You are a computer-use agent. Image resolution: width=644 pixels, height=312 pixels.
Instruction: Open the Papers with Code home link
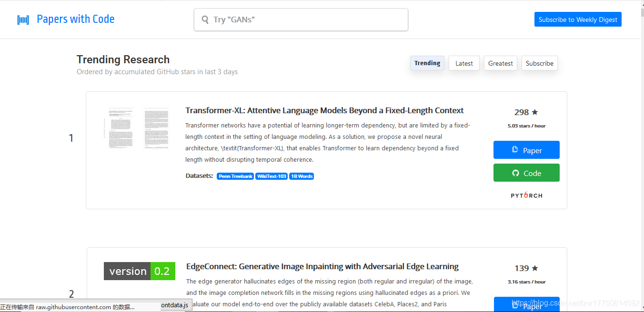coord(75,19)
